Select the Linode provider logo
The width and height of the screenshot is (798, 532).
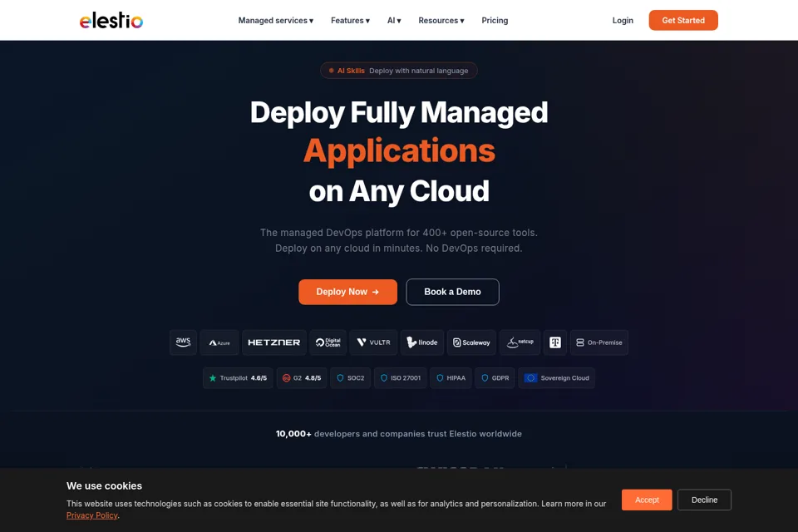pos(422,342)
